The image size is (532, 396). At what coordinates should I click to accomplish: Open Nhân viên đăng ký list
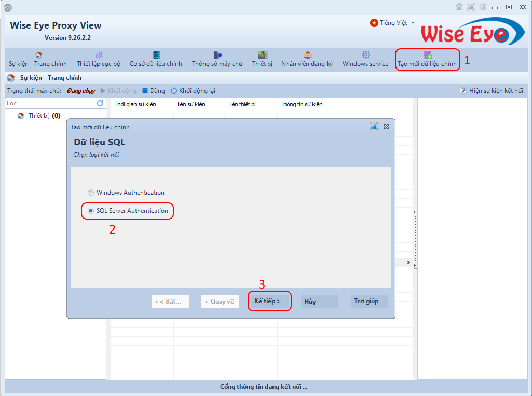coord(307,55)
